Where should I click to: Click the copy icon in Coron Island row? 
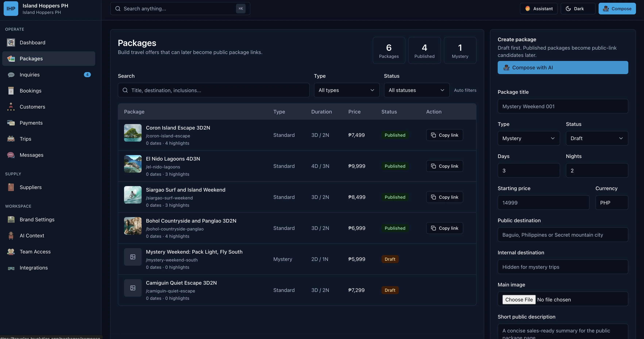433,135
